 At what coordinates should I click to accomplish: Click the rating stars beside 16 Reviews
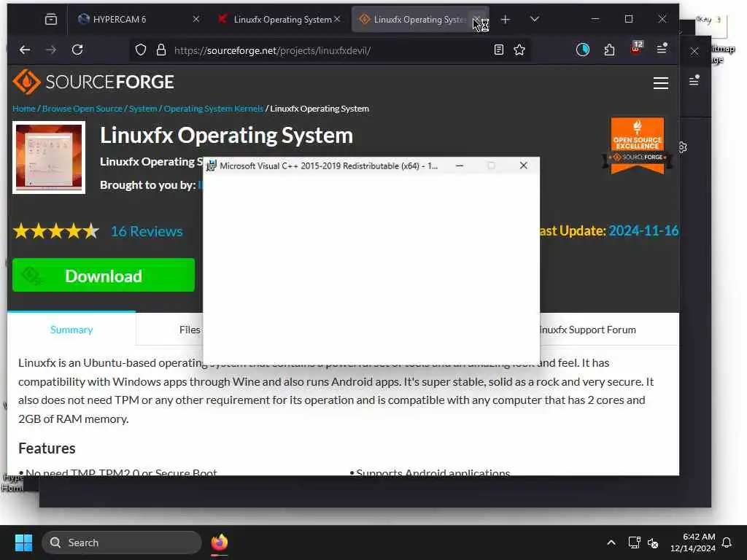tap(55, 231)
